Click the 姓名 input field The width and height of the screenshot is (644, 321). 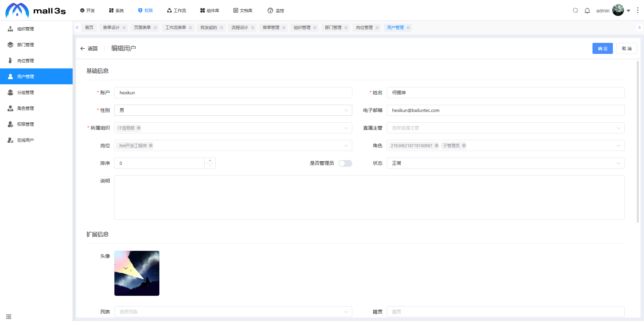(x=506, y=93)
